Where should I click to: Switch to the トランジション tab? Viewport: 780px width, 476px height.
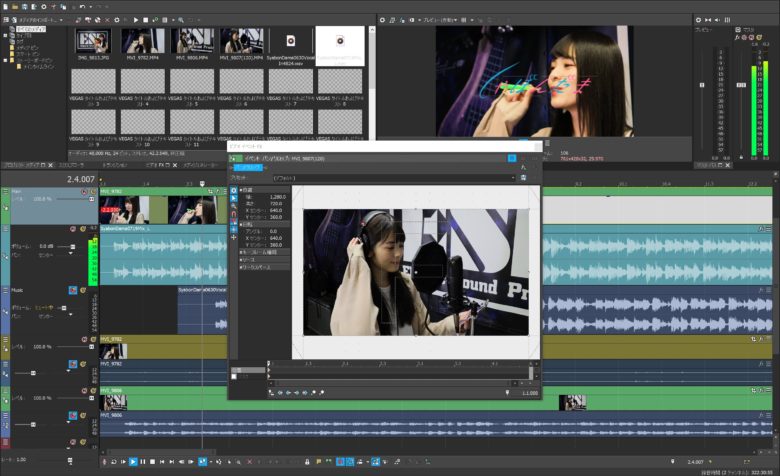pyautogui.click(x=114, y=165)
